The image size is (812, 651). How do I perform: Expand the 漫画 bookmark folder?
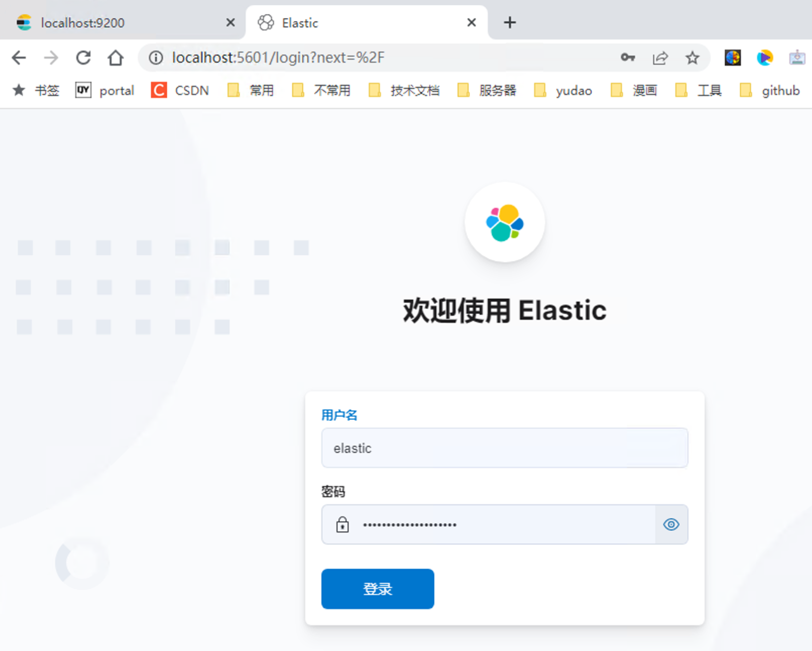click(x=634, y=91)
